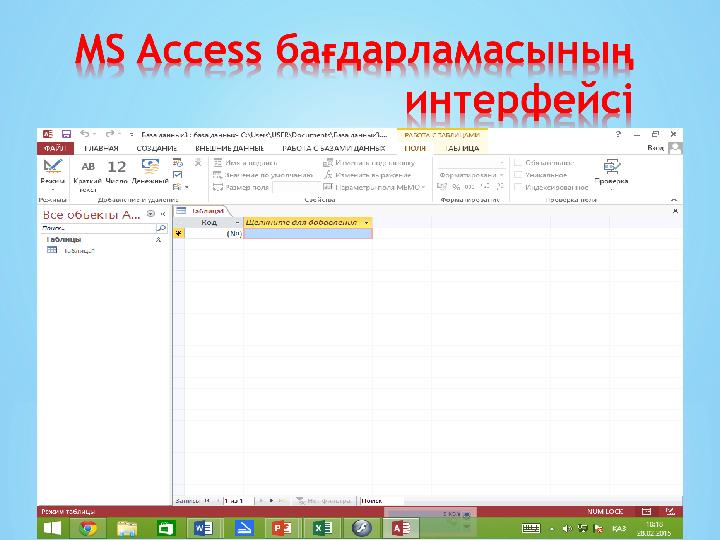Toggle the Индексированное checkbox
The width and height of the screenshot is (720, 540).
click(518, 187)
